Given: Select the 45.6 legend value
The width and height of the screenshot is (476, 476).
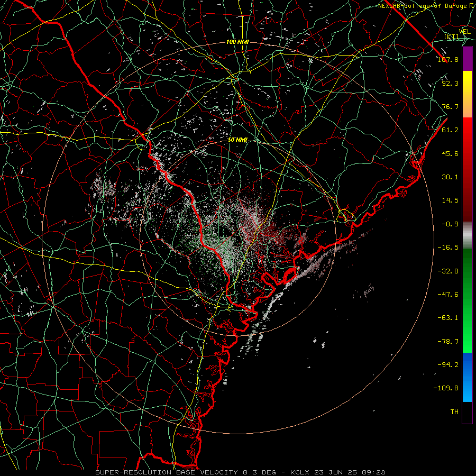Looking at the screenshot, I should [450, 153].
